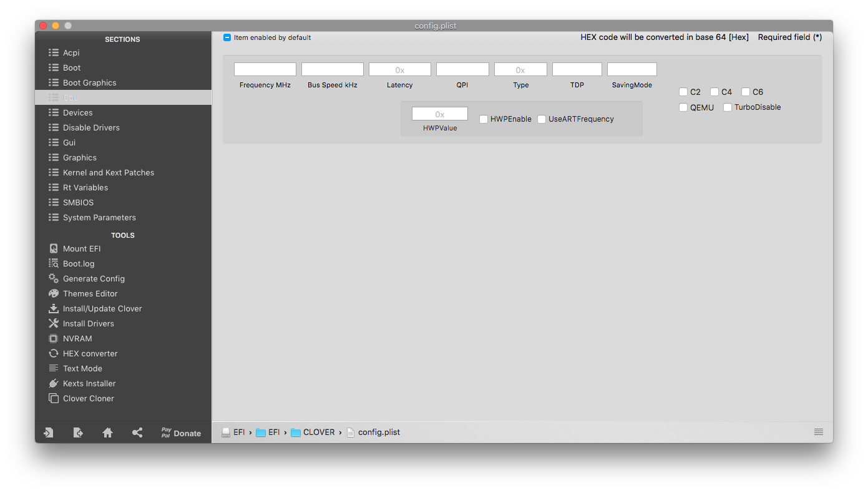Toggle the TurboDisable checkbox
The width and height of the screenshot is (868, 493).
coord(728,107)
